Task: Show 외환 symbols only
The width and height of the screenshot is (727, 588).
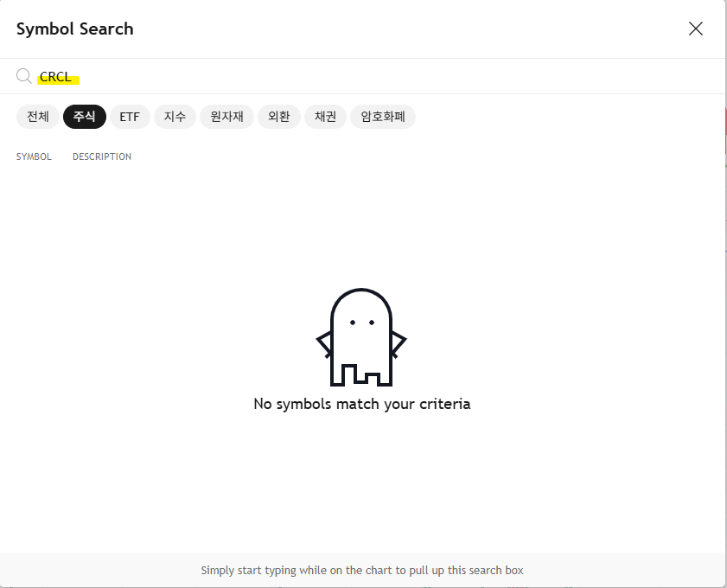Action: 278,117
